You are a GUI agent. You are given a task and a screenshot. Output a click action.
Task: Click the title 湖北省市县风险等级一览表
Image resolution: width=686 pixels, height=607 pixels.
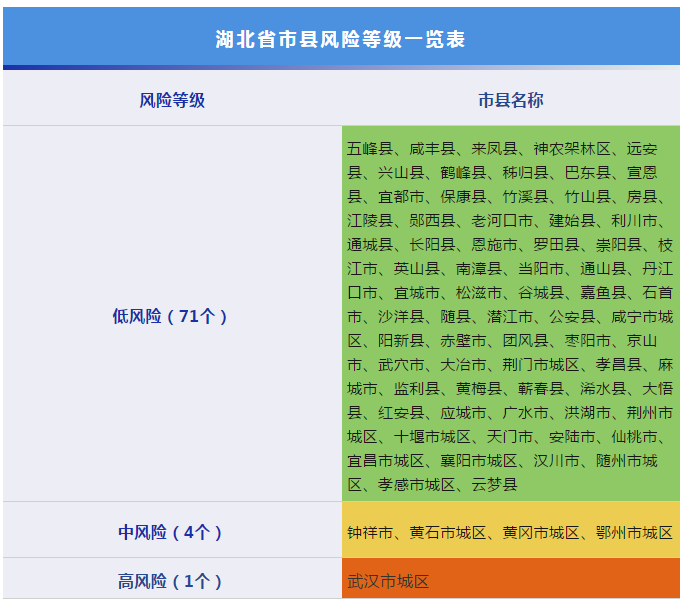(340, 39)
